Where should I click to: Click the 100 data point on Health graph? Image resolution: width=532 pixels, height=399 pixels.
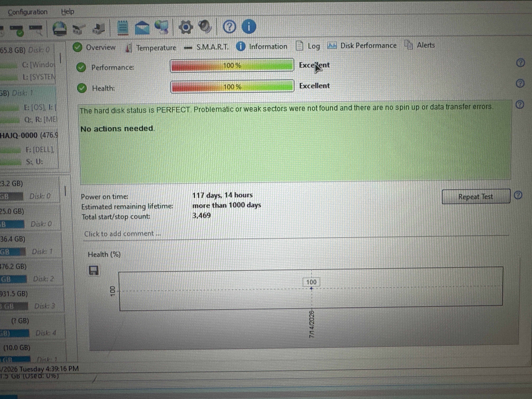tap(311, 288)
